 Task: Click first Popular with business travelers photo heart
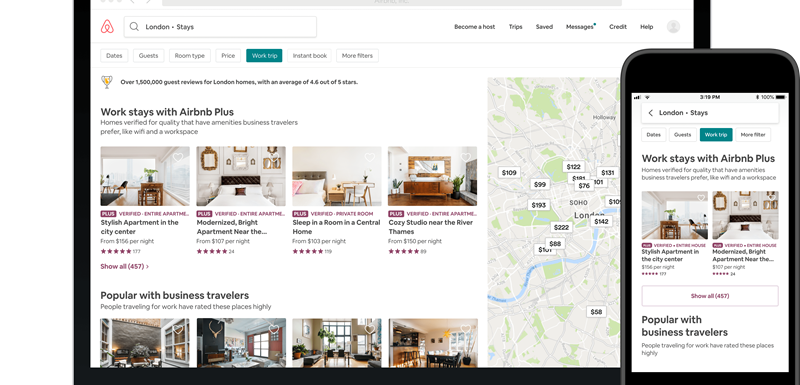(x=178, y=329)
